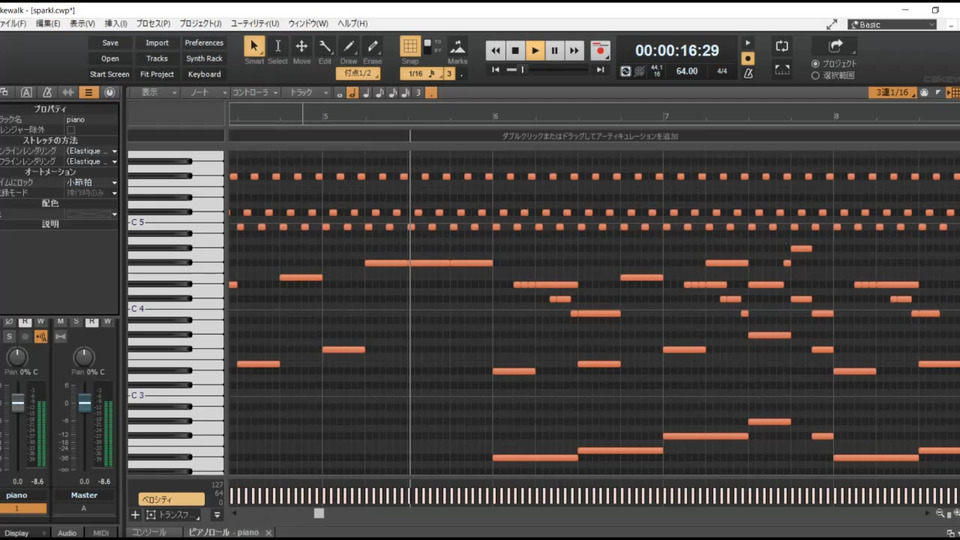Screen dimensions: 960x540
Task: Switch to the コンソール tab
Action: click(x=150, y=533)
